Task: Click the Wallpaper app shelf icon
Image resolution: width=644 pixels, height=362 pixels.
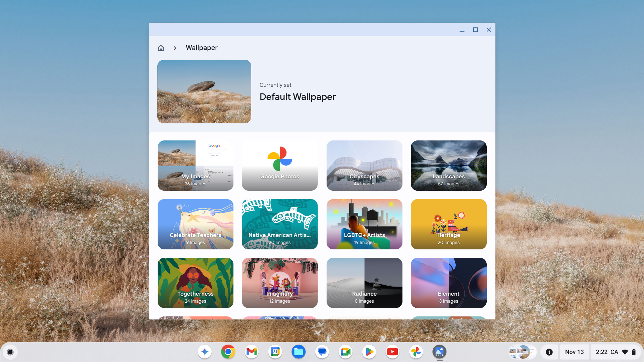Action: coord(439,352)
